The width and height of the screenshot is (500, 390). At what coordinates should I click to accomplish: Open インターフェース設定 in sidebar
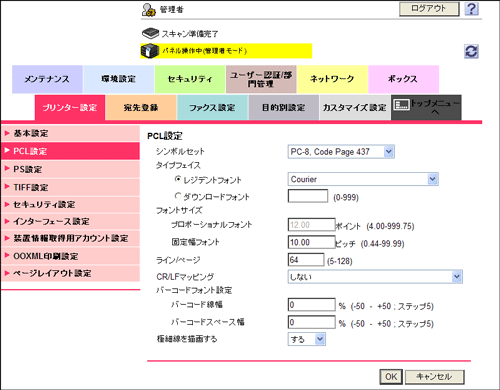(x=70, y=221)
